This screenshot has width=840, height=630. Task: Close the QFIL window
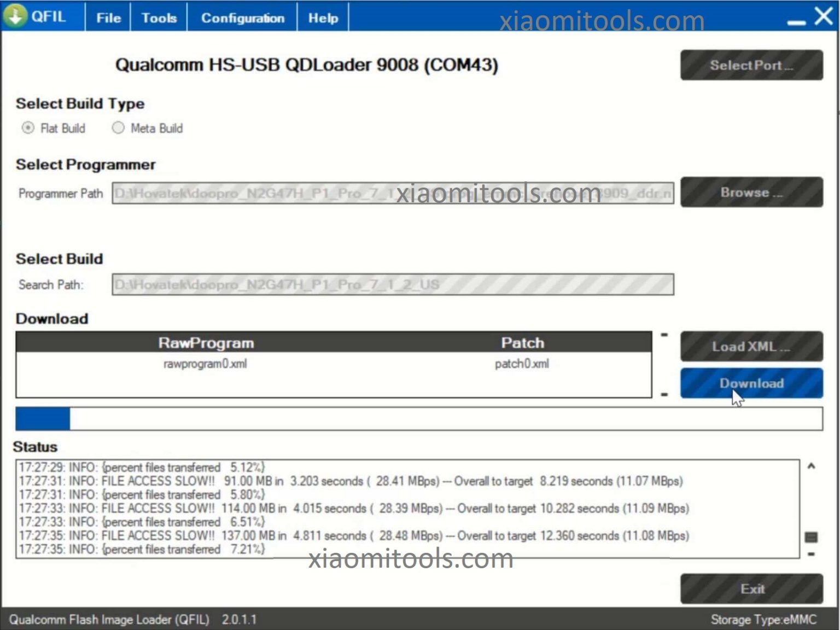tap(824, 16)
